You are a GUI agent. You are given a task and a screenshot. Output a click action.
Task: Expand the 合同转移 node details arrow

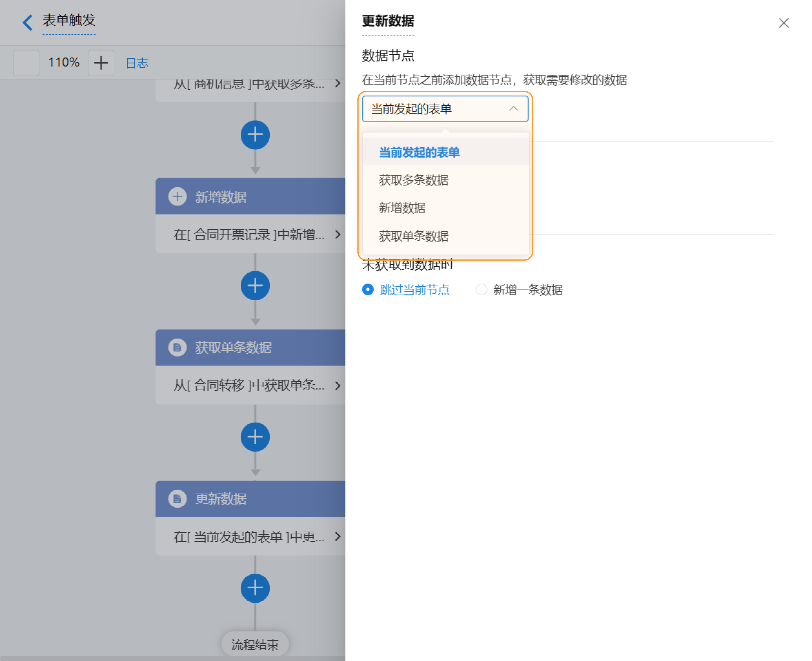coord(338,385)
